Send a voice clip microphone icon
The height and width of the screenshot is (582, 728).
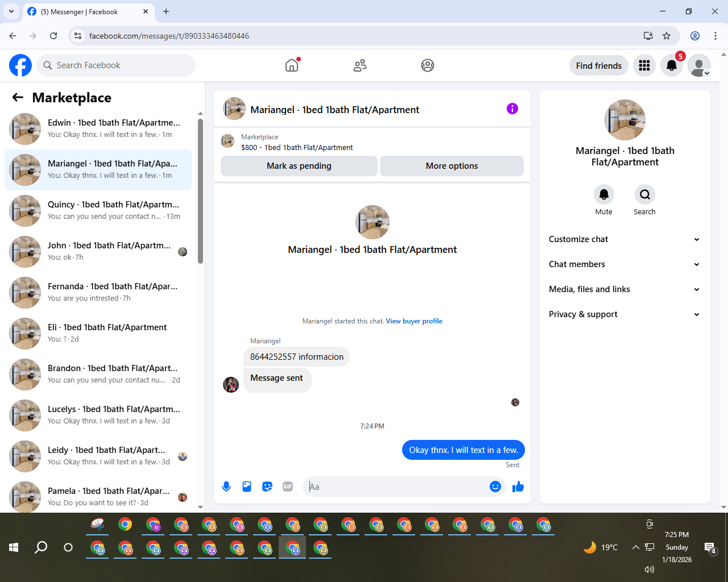226,487
